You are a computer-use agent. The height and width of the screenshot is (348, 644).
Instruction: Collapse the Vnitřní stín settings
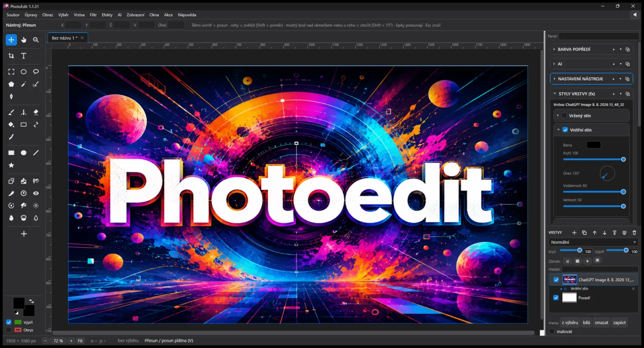[x=558, y=130]
